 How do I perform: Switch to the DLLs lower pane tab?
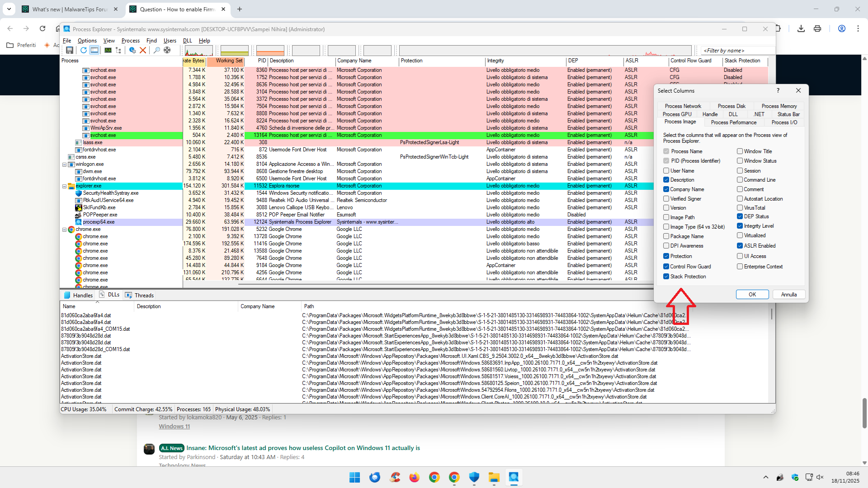pyautogui.click(x=110, y=295)
